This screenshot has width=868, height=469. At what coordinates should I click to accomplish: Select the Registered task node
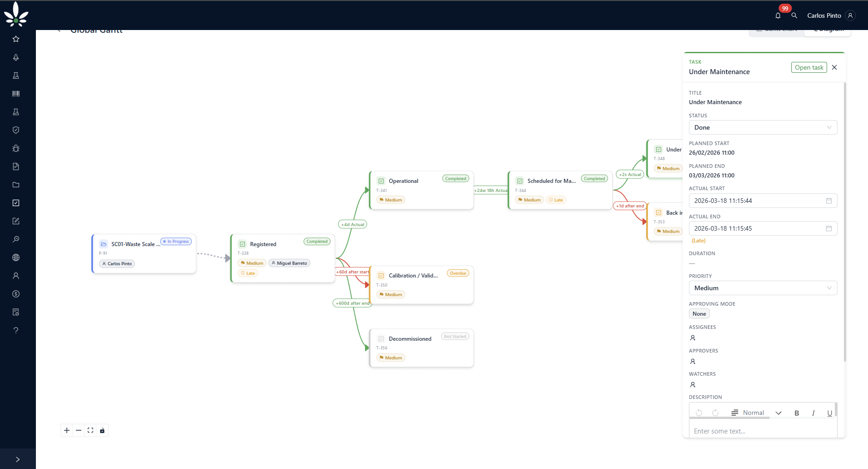pyautogui.click(x=283, y=258)
